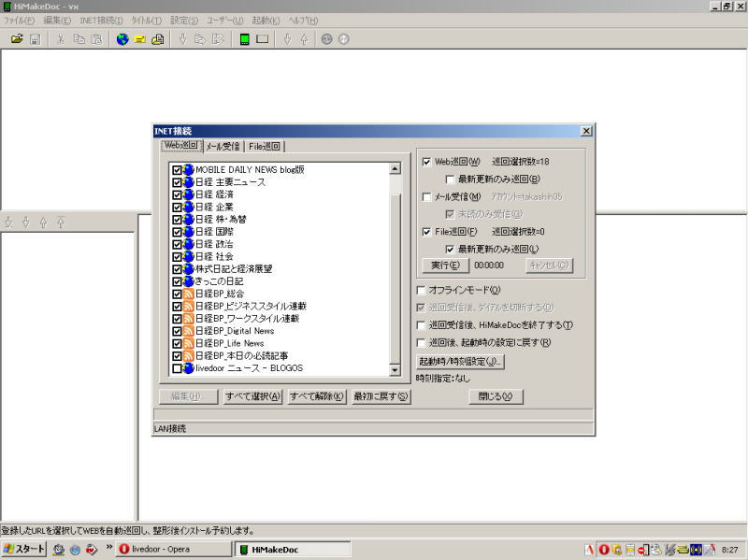This screenshot has height=560, width=748.
Task: Select 日経 国際 row text
Action: (215, 231)
